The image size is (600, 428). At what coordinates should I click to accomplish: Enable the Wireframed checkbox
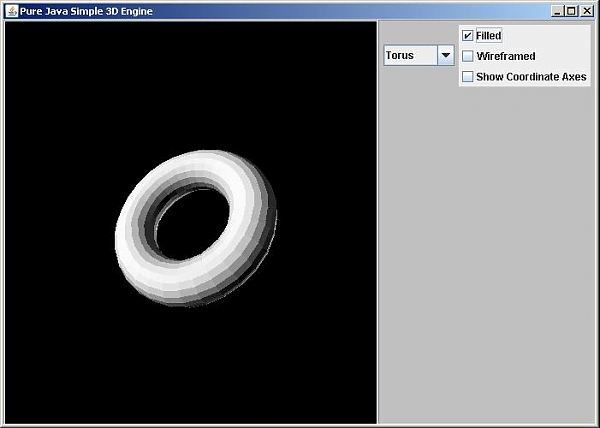tap(467, 56)
